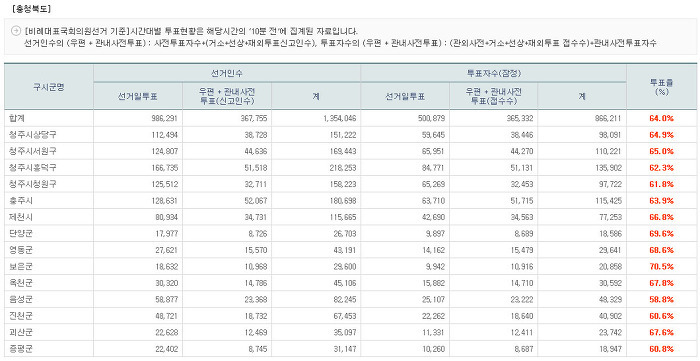Select 우편 + 관내사전 투표(신고인수) header
700x361 pixels.
coord(227,95)
